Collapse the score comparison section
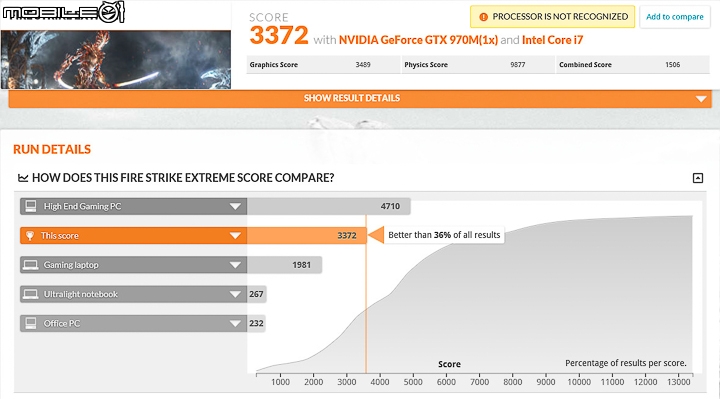 pyautogui.click(x=698, y=178)
